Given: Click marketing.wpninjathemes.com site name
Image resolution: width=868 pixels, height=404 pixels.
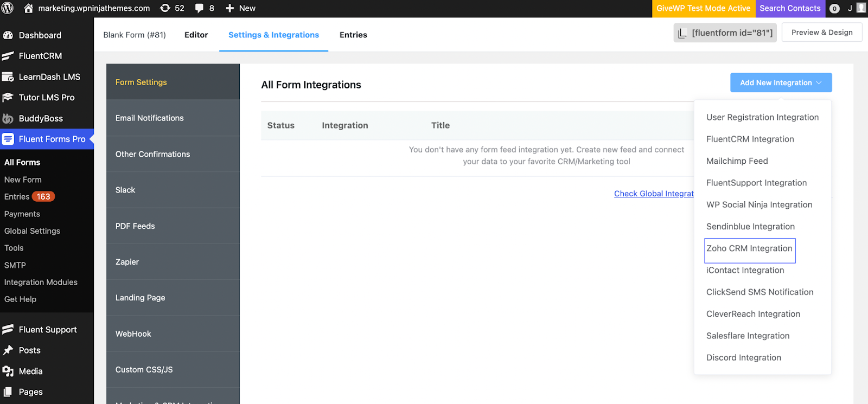Looking at the screenshot, I should pos(94,8).
